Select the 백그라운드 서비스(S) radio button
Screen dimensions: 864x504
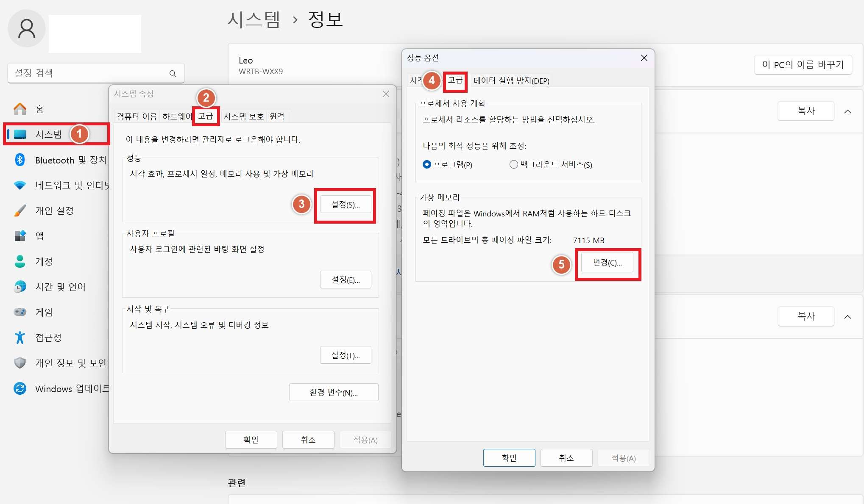pyautogui.click(x=513, y=164)
